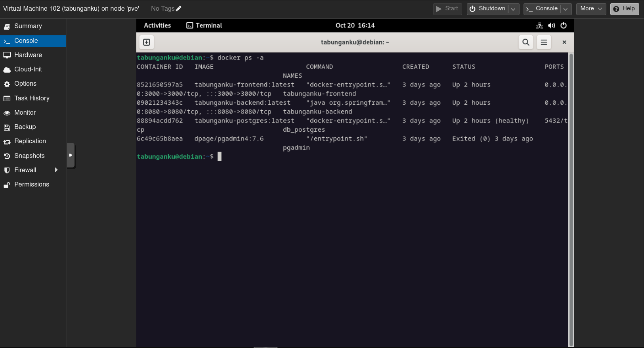Click the Task History list icon
This screenshot has height=348, width=644.
point(7,98)
